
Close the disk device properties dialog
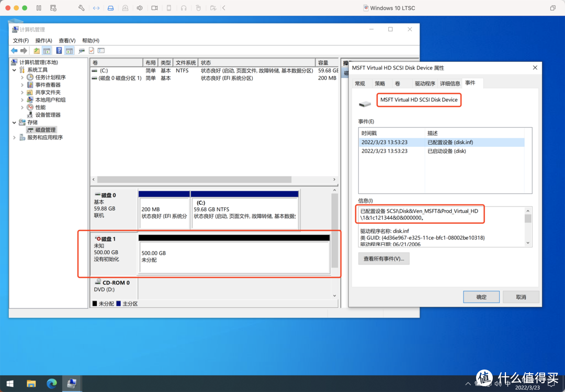click(x=535, y=67)
